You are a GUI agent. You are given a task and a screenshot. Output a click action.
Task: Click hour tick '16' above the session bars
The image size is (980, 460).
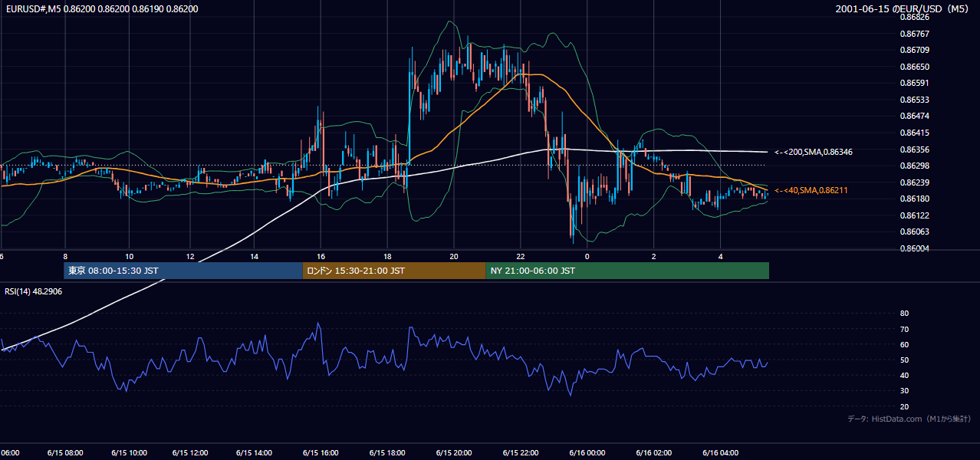[321, 256]
